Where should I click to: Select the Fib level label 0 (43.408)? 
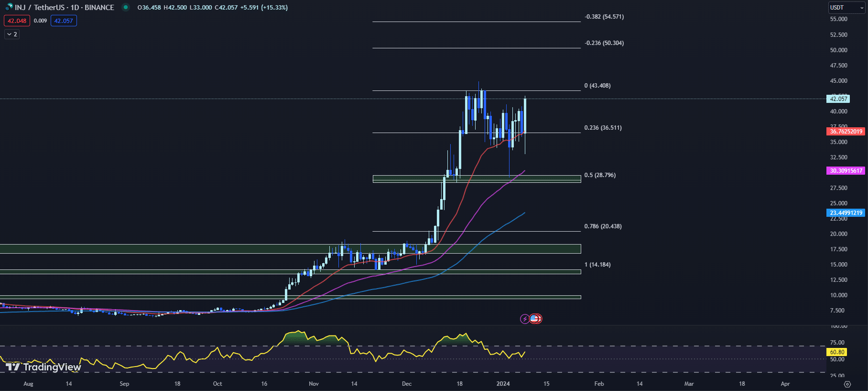click(597, 86)
